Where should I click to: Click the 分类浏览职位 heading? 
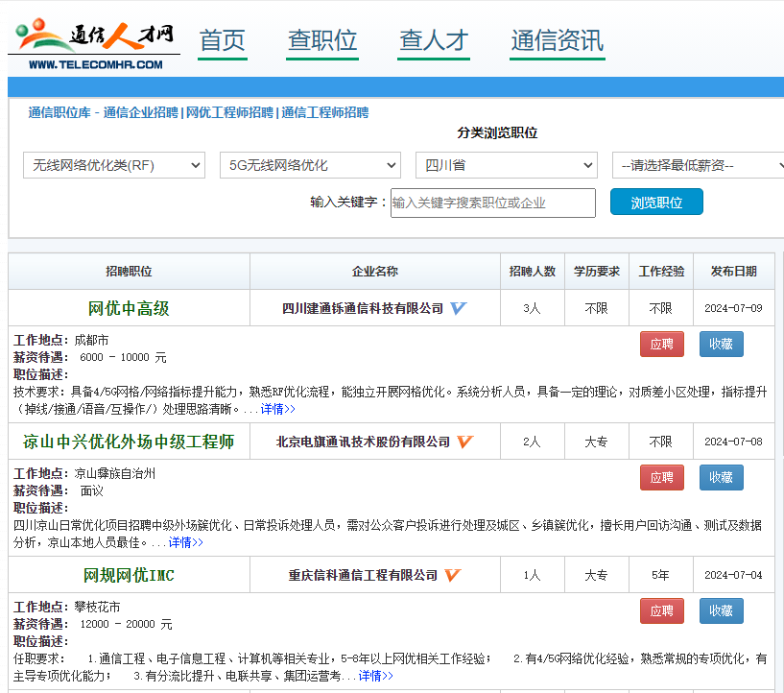coord(497,133)
